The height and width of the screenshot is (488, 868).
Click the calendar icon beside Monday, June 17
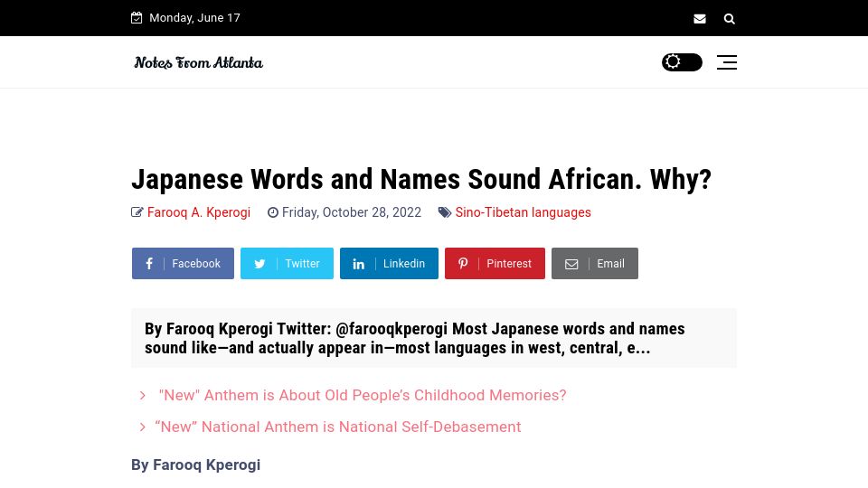(137, 18)
